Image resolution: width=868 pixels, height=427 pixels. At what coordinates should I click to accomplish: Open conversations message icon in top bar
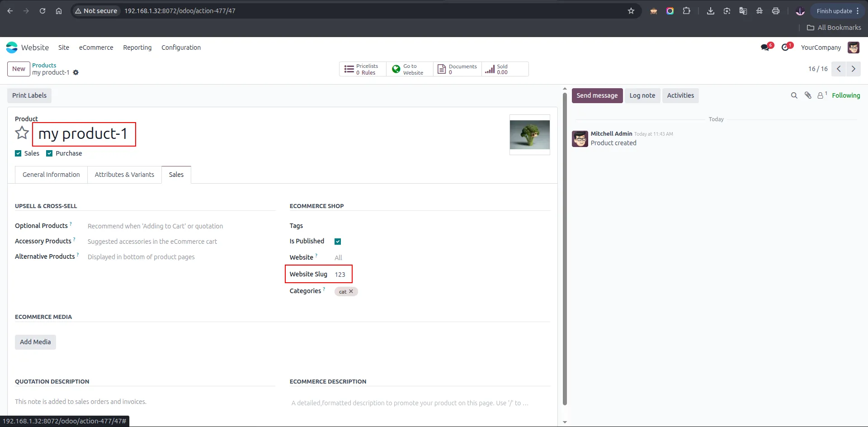pyautogui.click(x=765, y=47)
